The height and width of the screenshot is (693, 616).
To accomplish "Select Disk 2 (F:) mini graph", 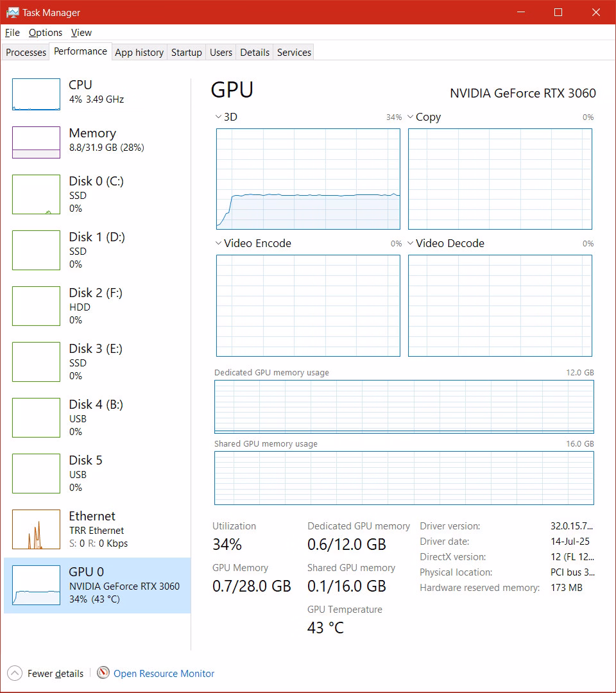I will 36,306.
